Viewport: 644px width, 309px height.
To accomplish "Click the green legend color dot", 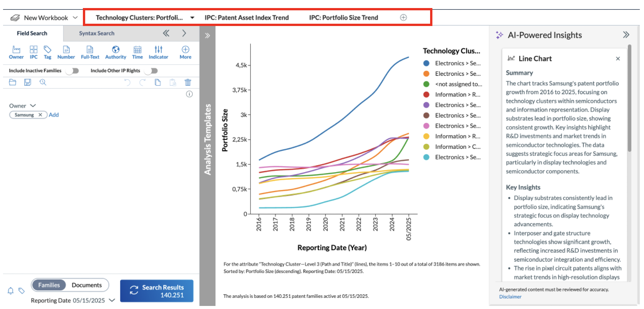I will click(426, 84).
